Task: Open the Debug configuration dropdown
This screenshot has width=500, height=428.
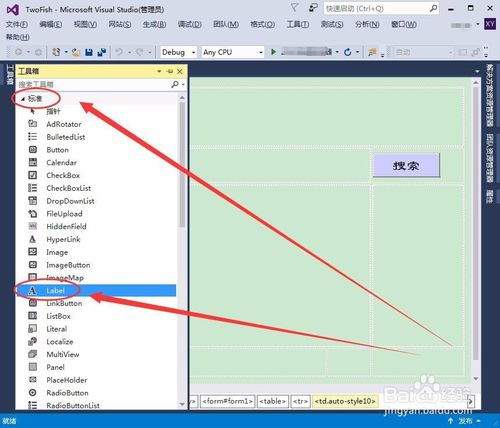Action: [x=178, y=52]
